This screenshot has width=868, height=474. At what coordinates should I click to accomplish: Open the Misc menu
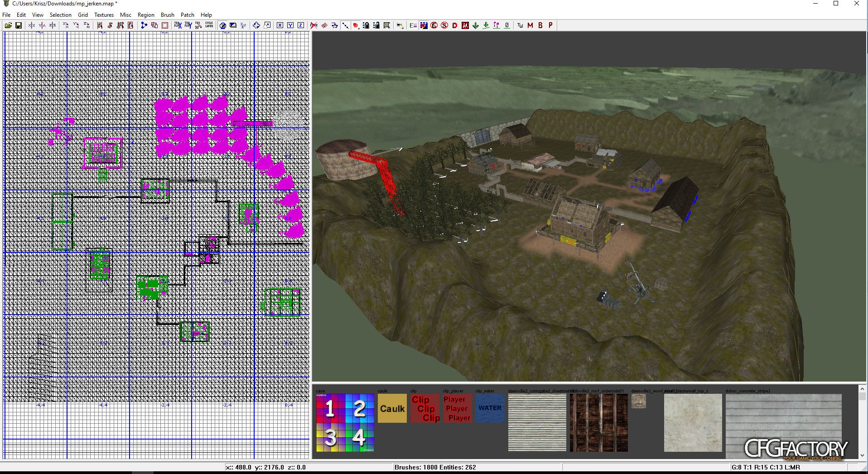point(125,15)
